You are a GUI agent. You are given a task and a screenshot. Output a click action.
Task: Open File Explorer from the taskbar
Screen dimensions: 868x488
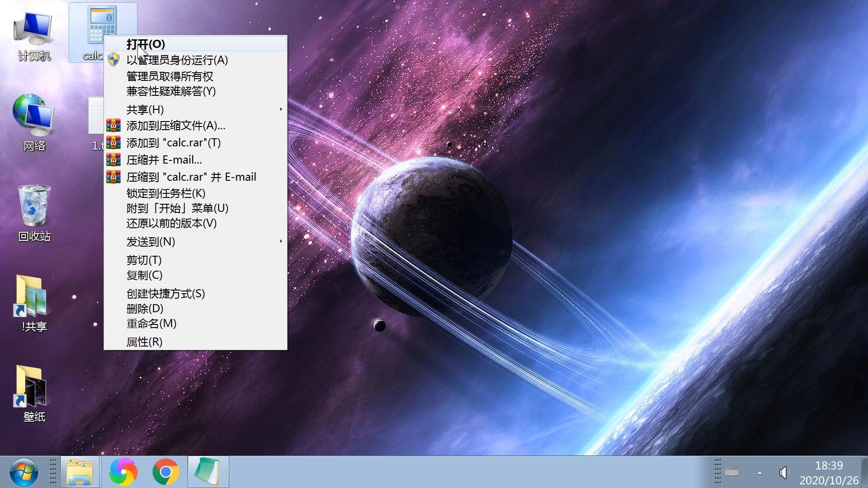(x=80, y=472)
